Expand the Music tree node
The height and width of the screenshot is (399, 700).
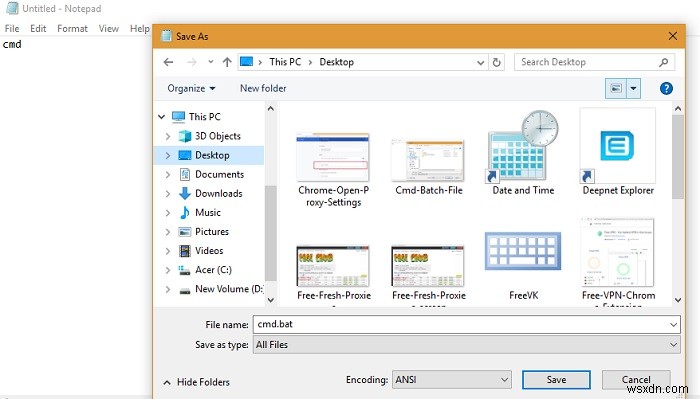click(167, 213)
